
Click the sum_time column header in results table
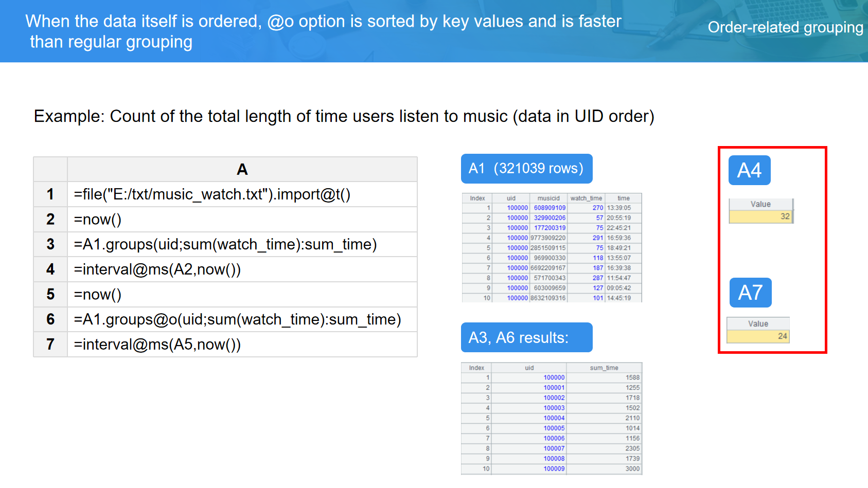[604, 368]
